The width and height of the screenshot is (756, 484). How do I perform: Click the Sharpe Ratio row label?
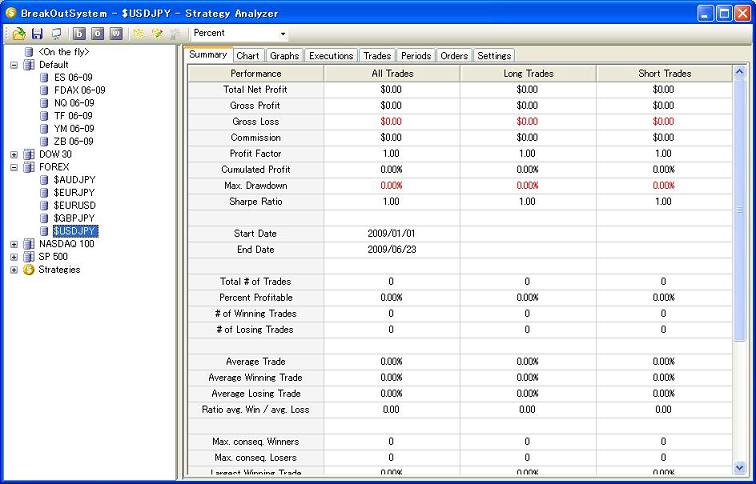point(256,202)
